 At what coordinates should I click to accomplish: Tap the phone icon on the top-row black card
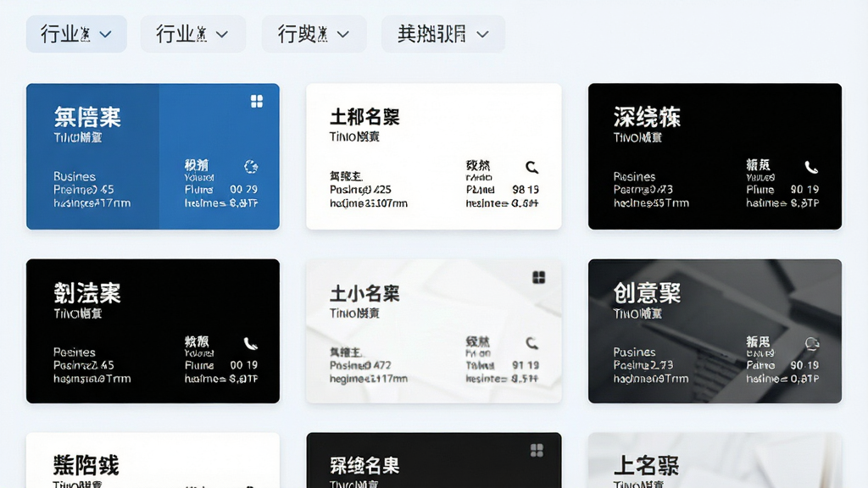811,167
